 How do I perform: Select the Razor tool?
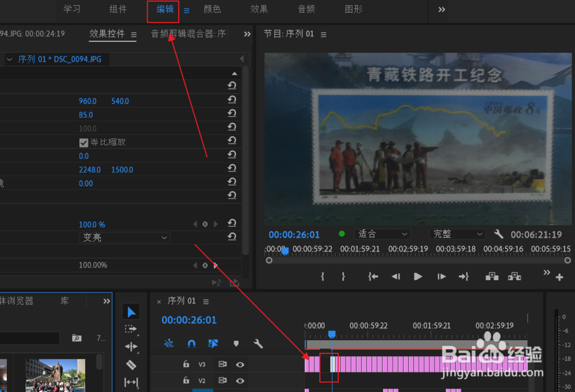tap(131, 364)
